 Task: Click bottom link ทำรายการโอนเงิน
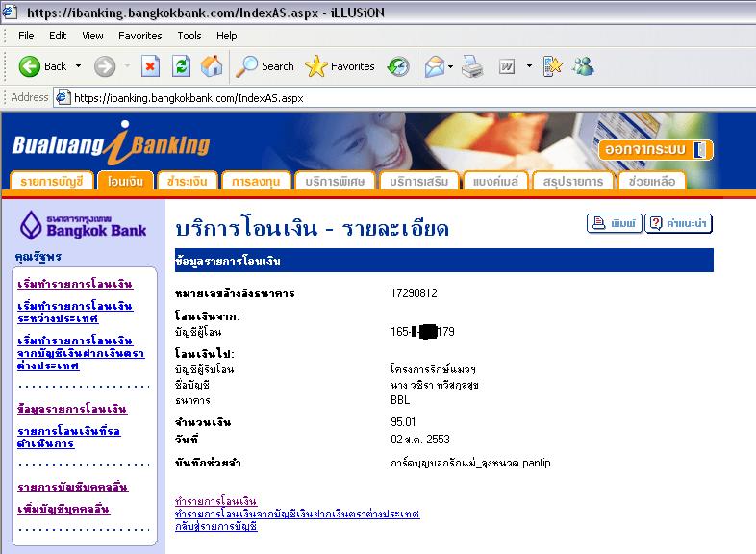216,501
